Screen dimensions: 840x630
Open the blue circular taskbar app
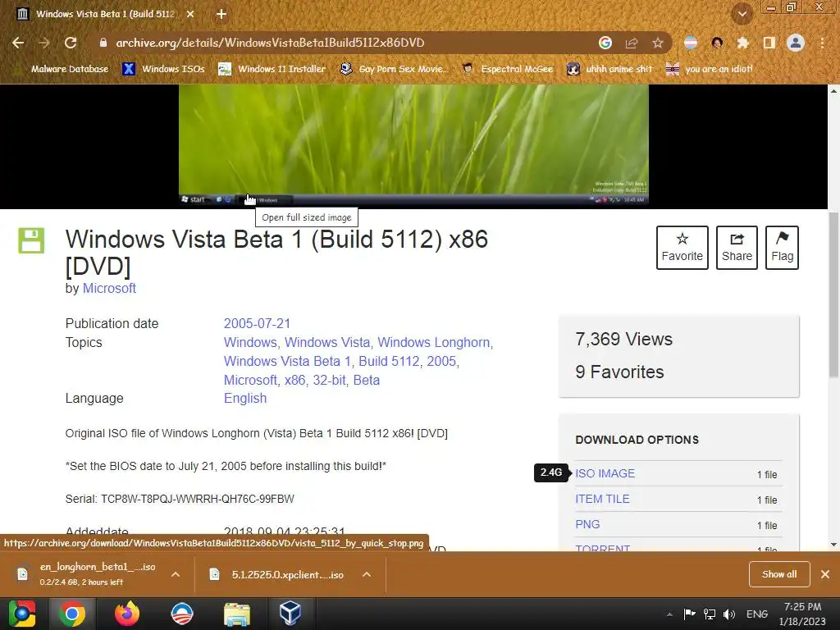click(181, 614)
